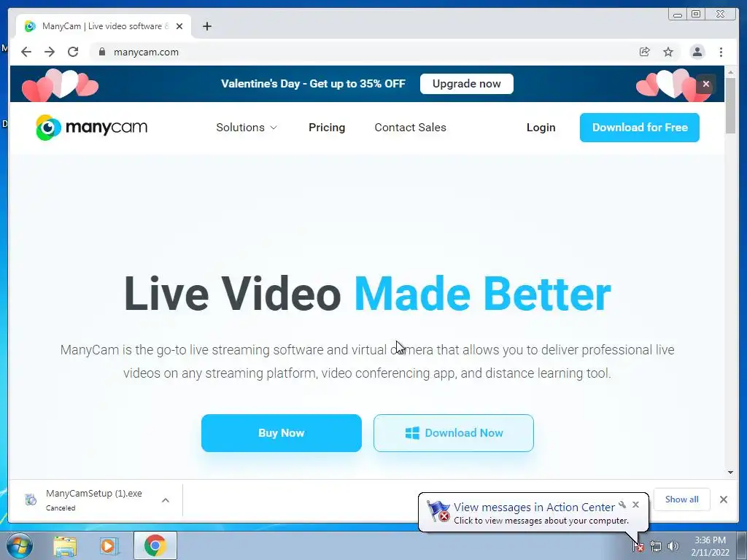
Task: Click the site lock icon in address bar
Action: tap(102, 52)
